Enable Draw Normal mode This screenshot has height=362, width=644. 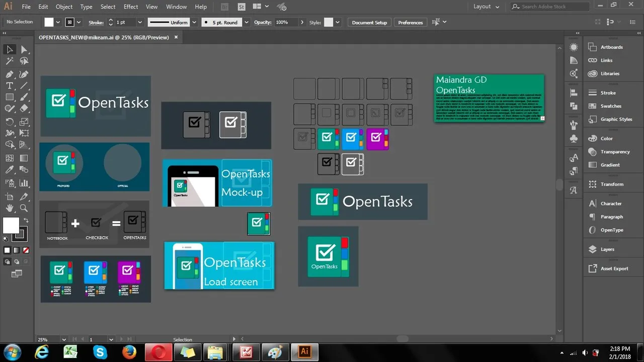(7, 261)
